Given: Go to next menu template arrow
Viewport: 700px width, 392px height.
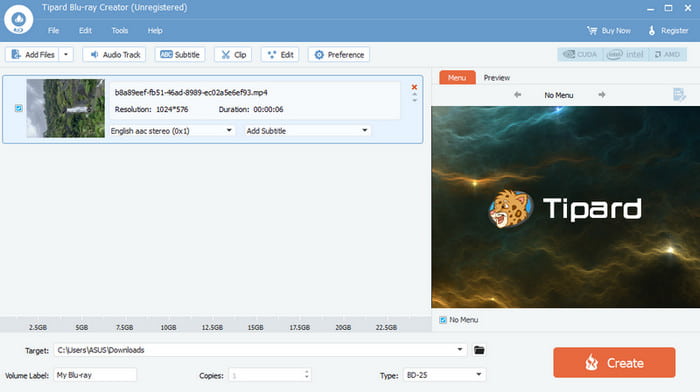Looking at the screenshot, I should (601, 95).
